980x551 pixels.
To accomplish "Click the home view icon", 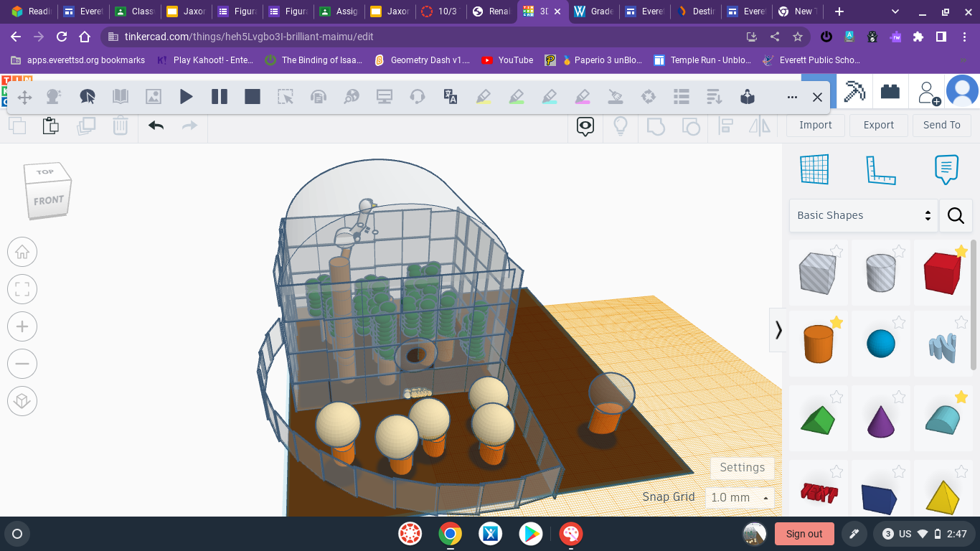I will tap(22, 252).
